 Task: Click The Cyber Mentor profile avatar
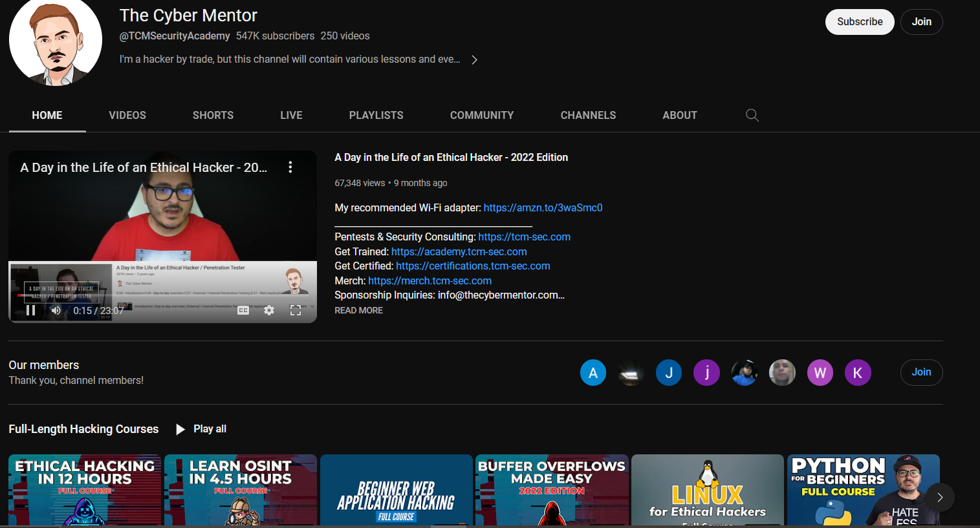(x=55, y=42)
